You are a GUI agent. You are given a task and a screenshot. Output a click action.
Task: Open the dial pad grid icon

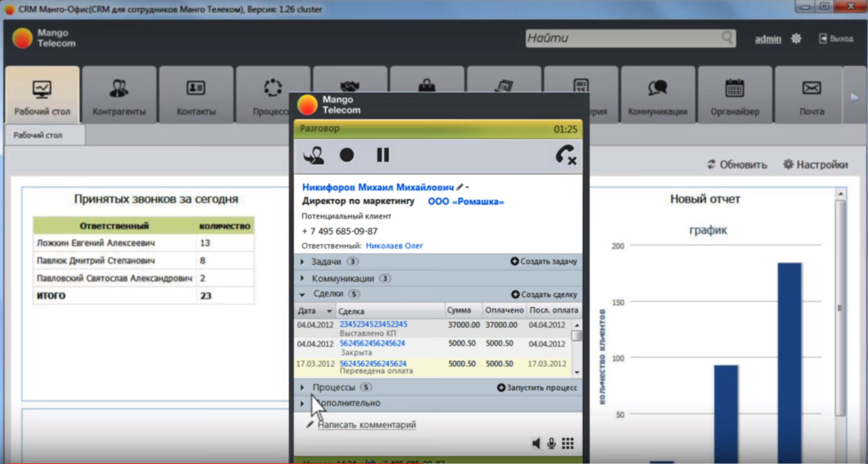pos(568,444)
